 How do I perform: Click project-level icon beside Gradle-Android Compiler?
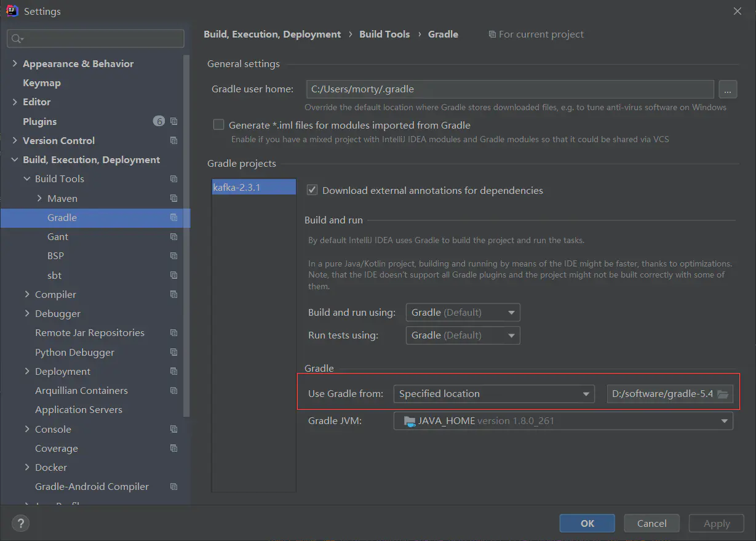pos(174,486)
